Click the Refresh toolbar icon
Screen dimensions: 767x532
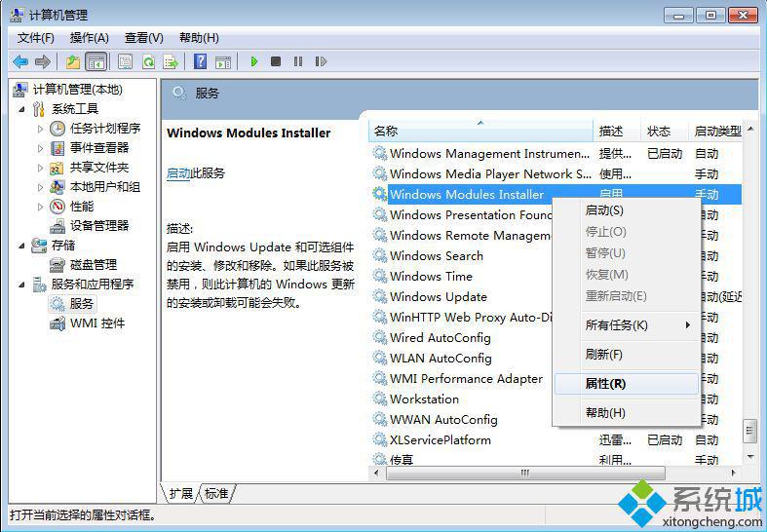coord(148,61)
